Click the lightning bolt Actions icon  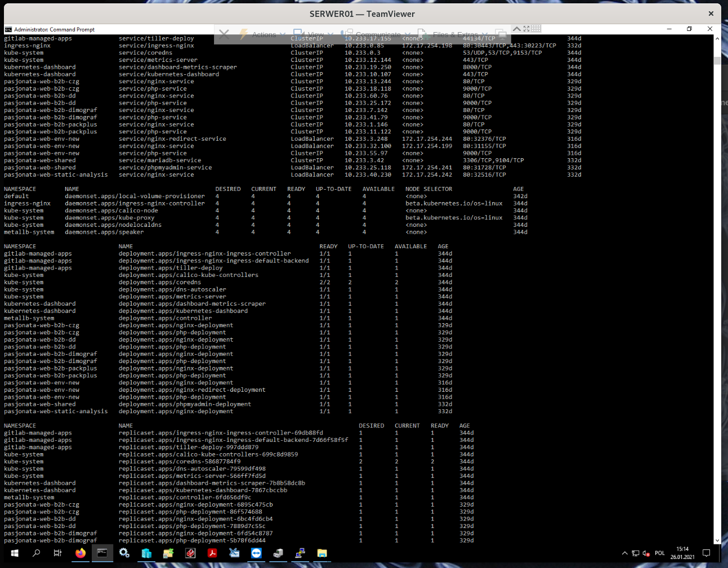(x=244, y=34)
